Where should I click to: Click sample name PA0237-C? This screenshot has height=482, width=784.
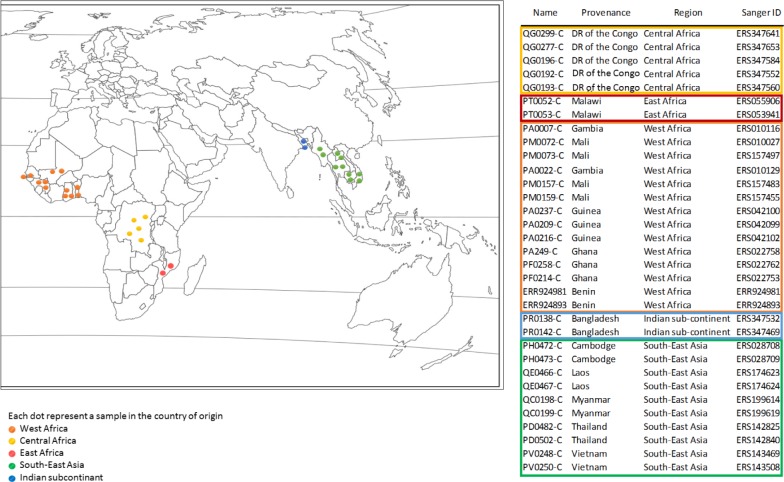click(x=542, y=211)
